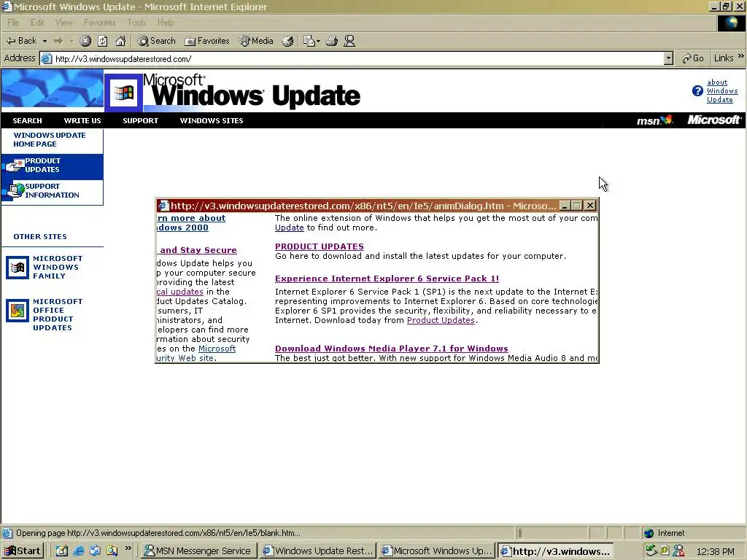Image resolution: width=747 pixels, height=560 pixels.
Task: Open the Favorites menu
Action: pos(99,23)
